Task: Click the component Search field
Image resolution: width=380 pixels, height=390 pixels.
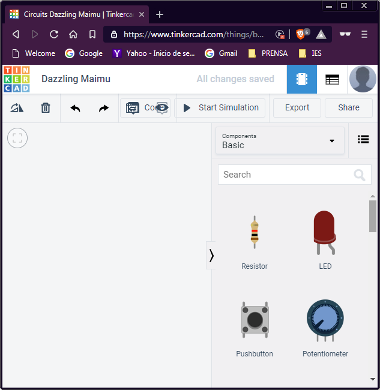Action: (295, 175)
